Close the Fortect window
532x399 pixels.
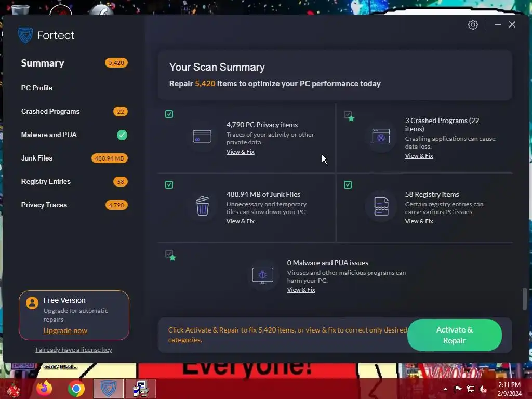512,24
